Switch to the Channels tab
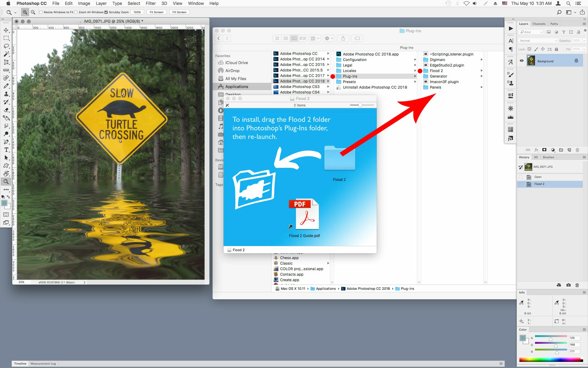Screen dimensions: 588x368 pos(539,24)
